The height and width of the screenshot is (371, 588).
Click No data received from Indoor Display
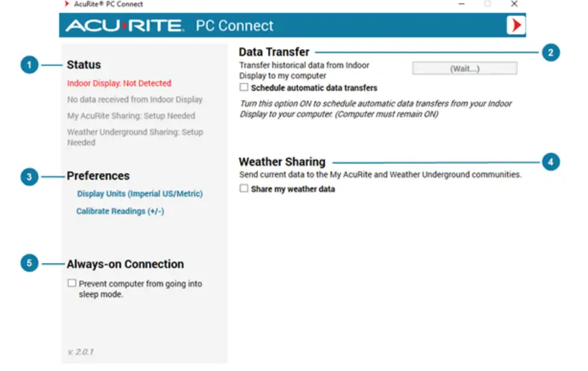click(x=135, y=99)
